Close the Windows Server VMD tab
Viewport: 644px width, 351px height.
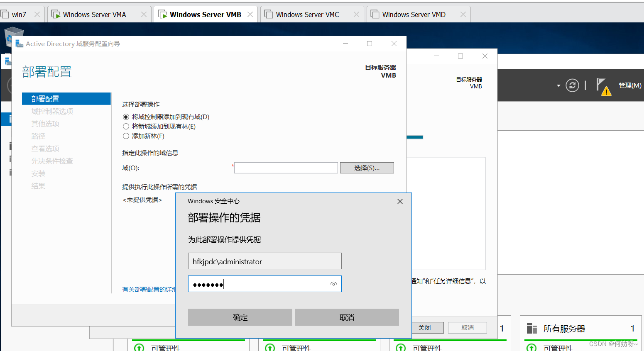(x=463, y=15)
